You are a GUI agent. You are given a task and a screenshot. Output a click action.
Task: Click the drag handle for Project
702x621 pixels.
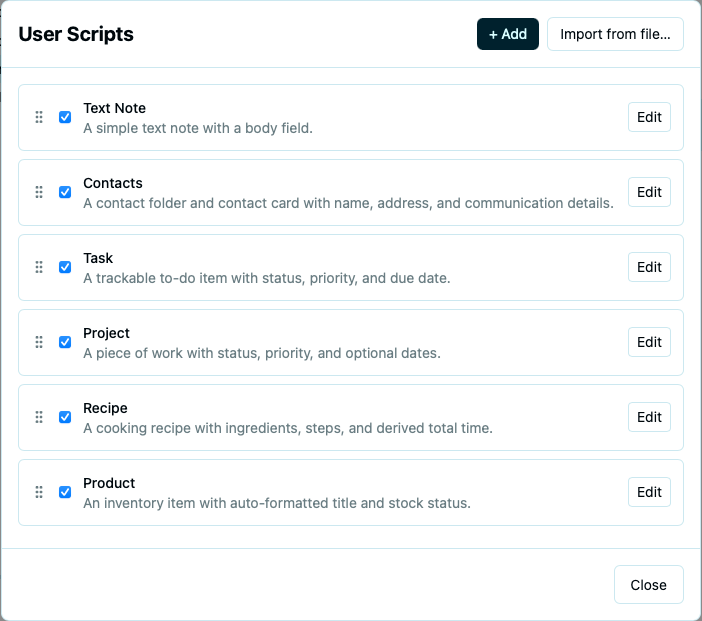pyautogui.click(x=39, y=342)
